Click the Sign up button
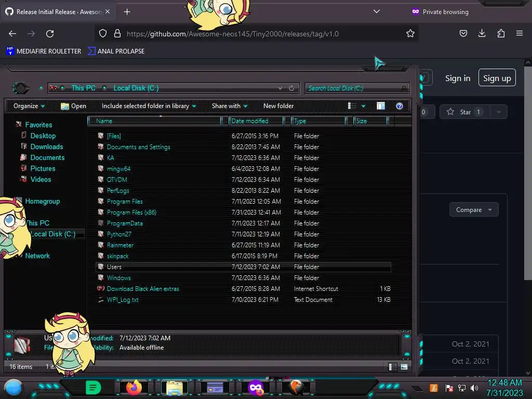 click(x=497, y=78)
